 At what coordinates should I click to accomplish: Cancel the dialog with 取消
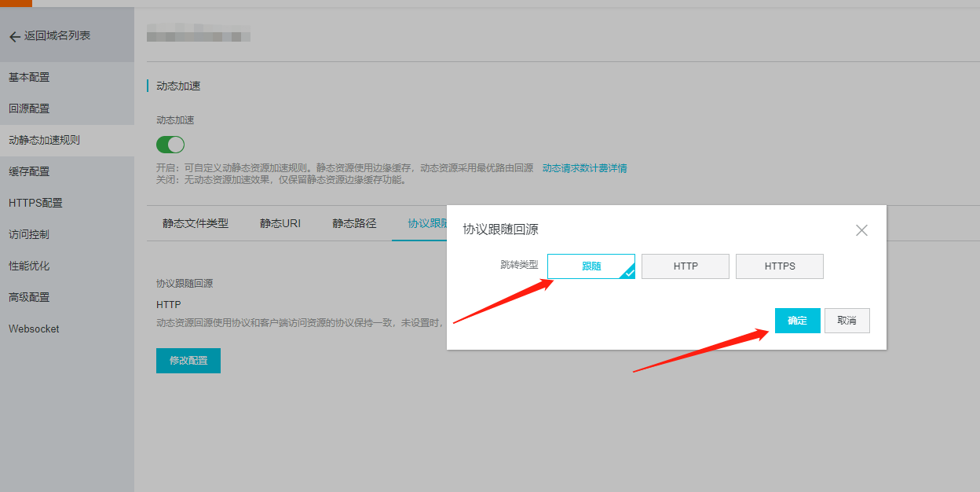(x=847, y=321)
